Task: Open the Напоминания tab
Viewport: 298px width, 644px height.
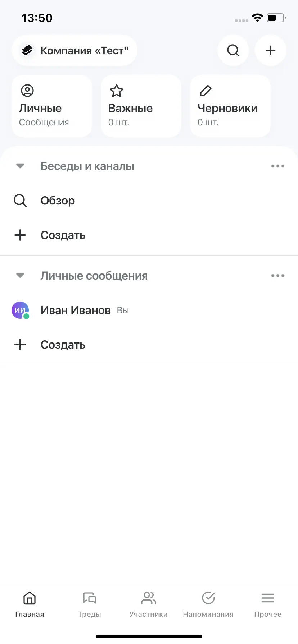Action: (208, 604)
